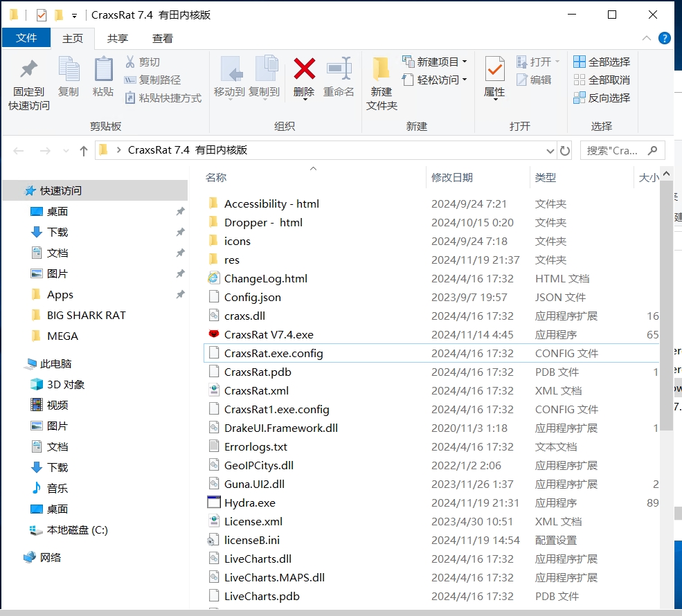682x616 pixels.
Task: Expand the arrow under 删除
Action: (305, 100)
